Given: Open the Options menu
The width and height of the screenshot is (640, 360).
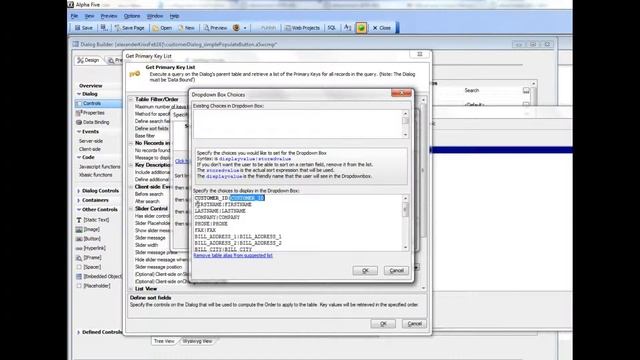Looking at the screenshot, I should pyautogui.click(x=132, y=16).
